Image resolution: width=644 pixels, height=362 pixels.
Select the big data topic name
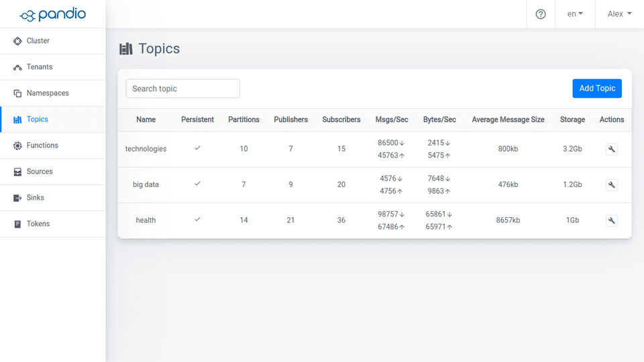(x=146, y=185)
